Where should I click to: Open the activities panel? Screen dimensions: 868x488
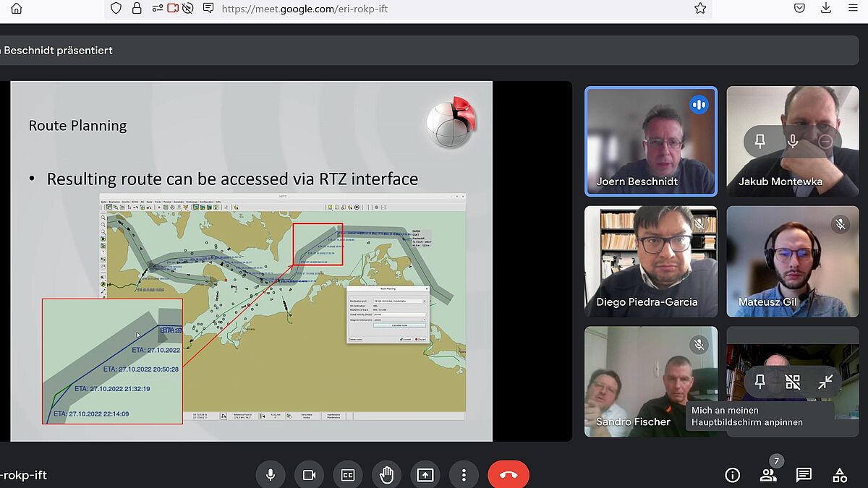coord(839,475)
